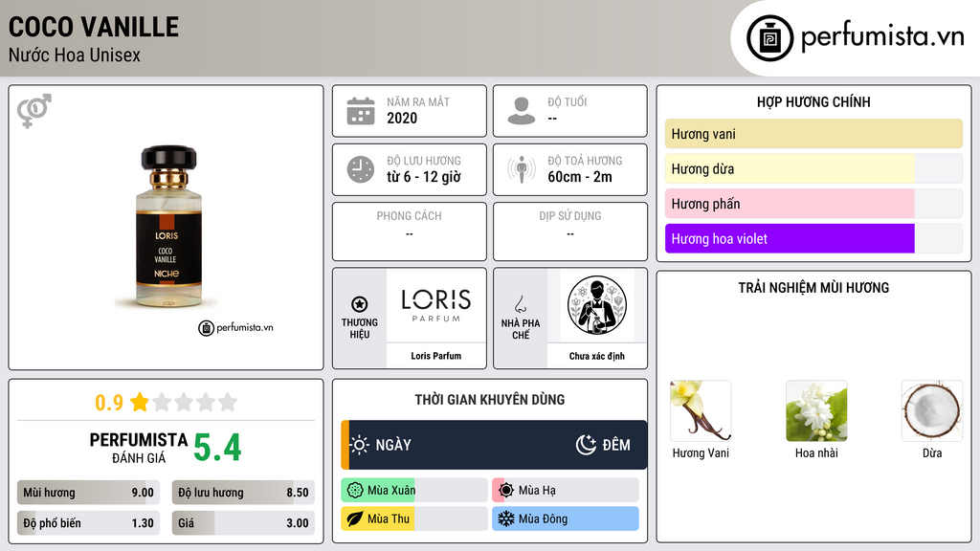Click the perfumista.vn logo icon in header

click(x=769, y=38)
